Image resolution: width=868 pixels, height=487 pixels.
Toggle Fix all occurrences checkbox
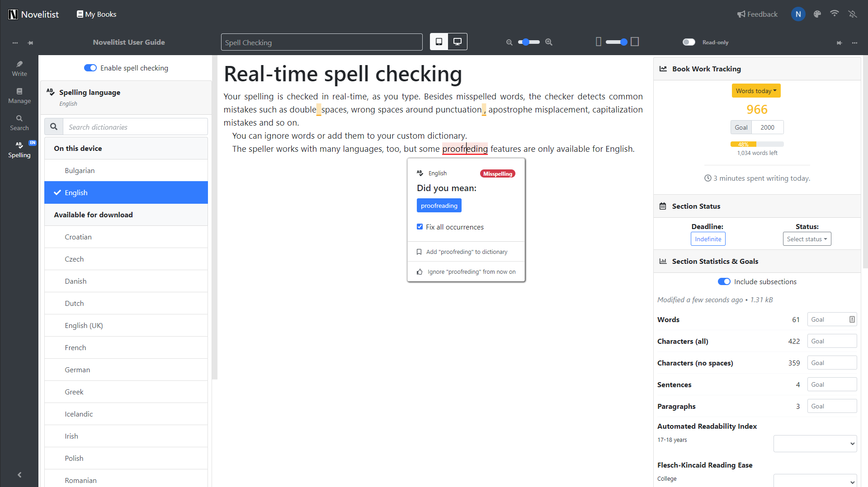[420, 227]
